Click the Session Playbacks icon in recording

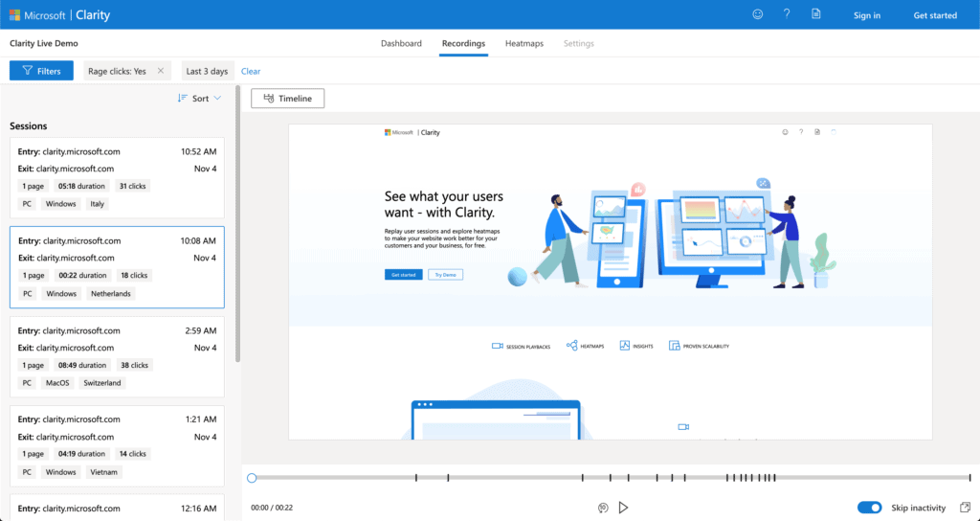497,346
